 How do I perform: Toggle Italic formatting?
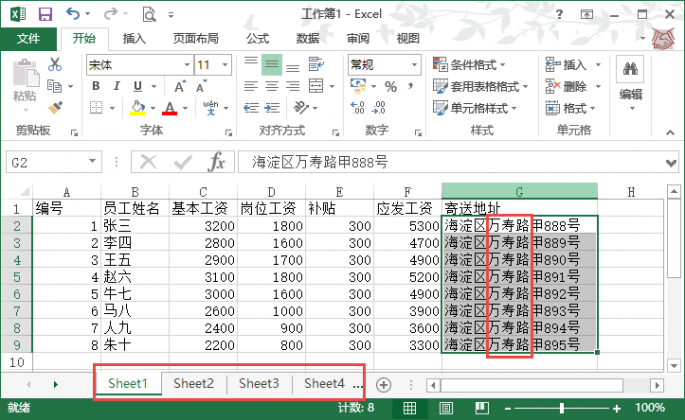pos(115,86)
